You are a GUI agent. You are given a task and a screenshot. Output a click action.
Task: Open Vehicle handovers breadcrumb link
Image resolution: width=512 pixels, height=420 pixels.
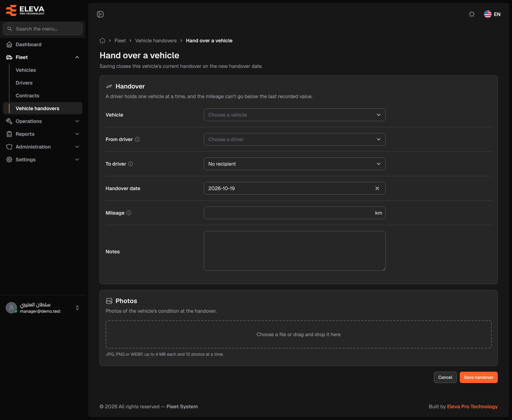(156, 41)
